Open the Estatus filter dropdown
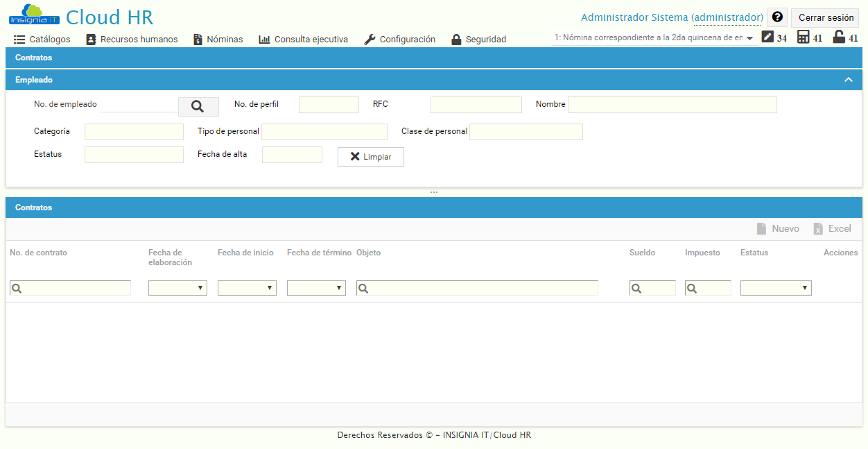The width and height of the screenshot is (868, 449). 775,287
